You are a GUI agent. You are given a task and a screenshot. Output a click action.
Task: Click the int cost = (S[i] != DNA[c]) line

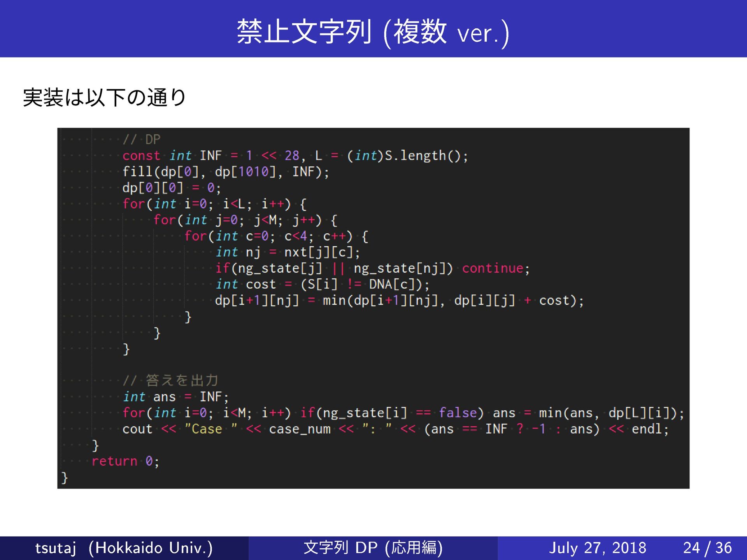[x=322, y=284]
